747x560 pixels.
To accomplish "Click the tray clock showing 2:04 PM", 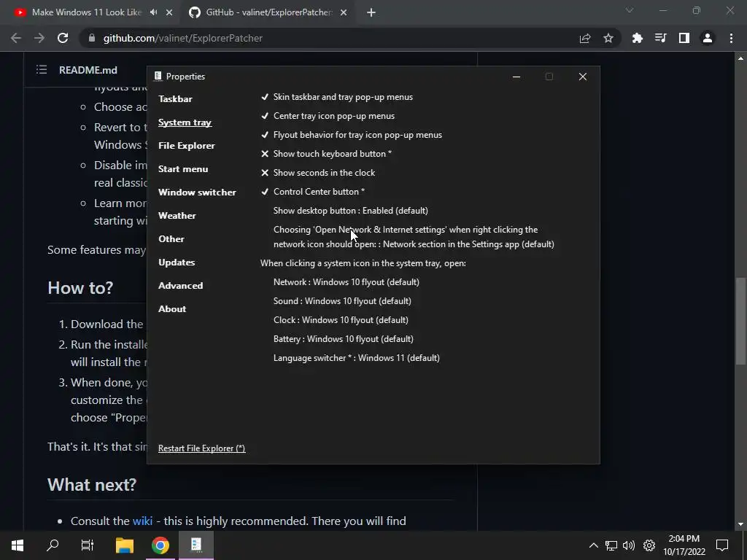I will 684,545.
